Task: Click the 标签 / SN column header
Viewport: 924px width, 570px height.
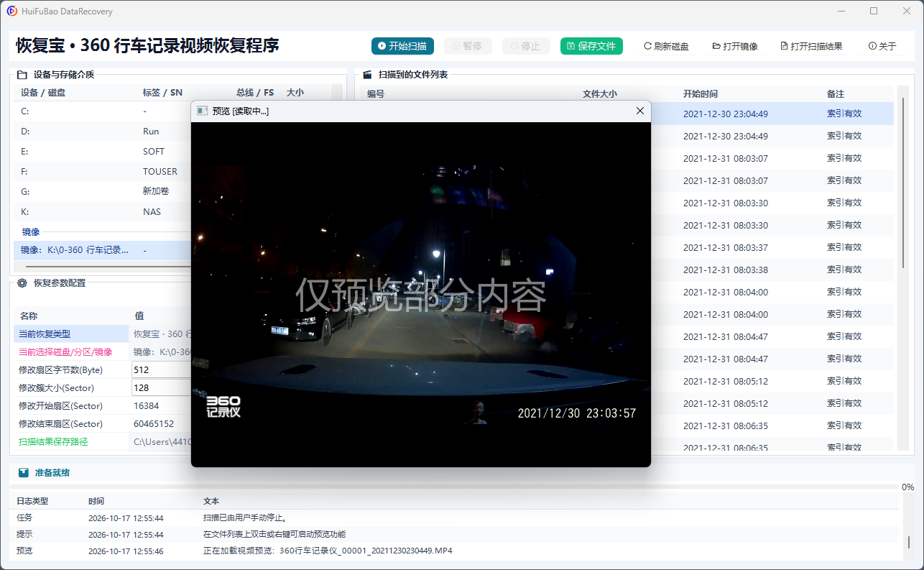Action: [x=162, y=93]
